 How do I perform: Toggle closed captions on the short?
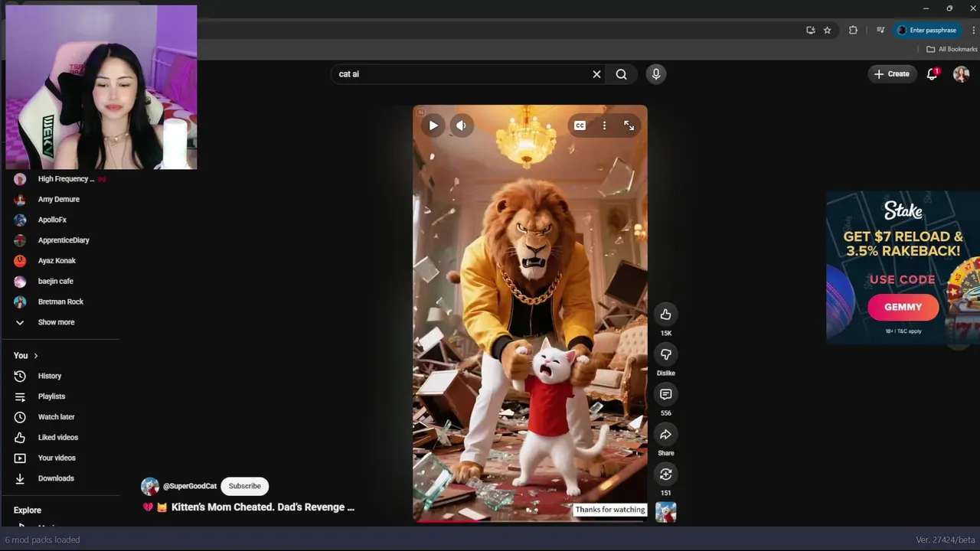[x=580, y=126]
